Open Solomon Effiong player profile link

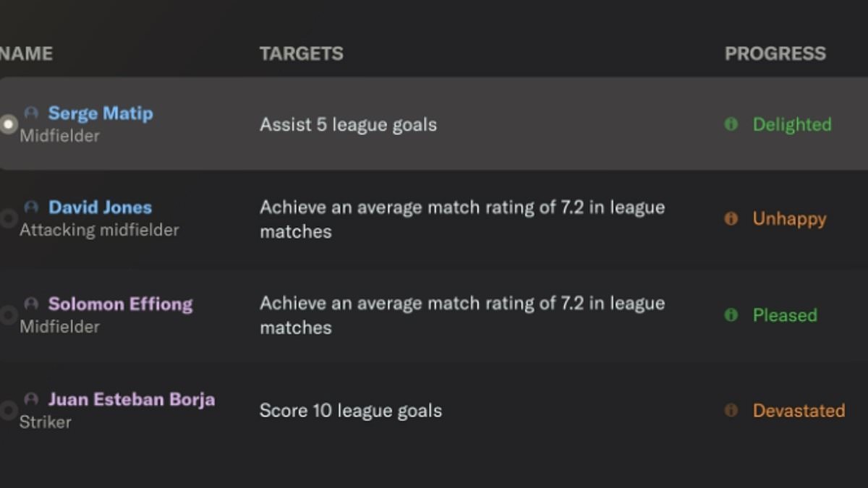[x=120, y=304]
